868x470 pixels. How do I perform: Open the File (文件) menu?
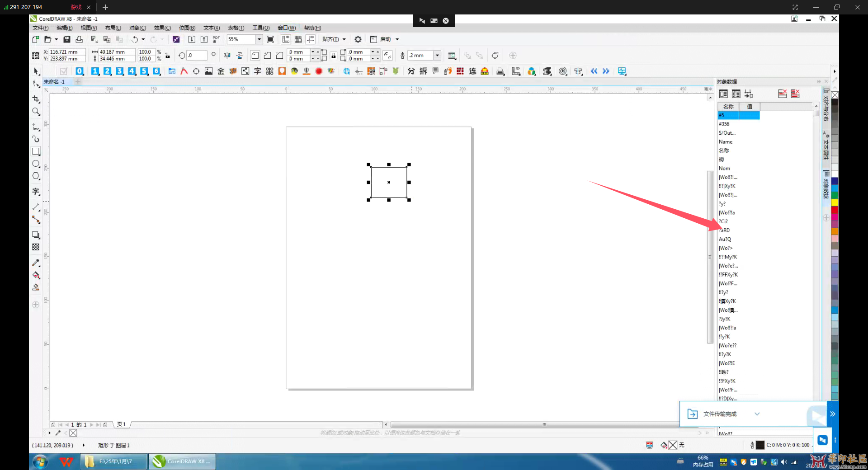click(40, 28)
